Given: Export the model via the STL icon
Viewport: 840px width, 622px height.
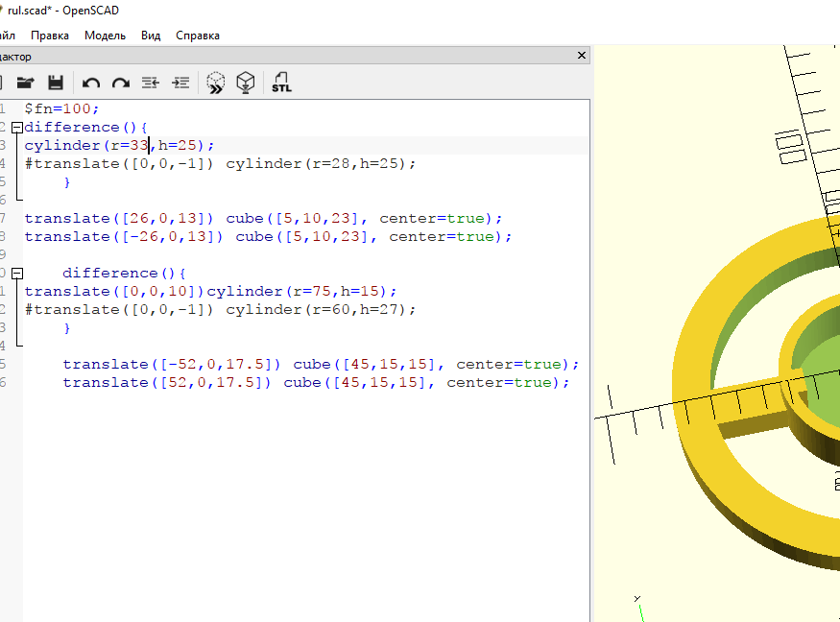Looking at the screenshot, I should (x=281, y=83).
